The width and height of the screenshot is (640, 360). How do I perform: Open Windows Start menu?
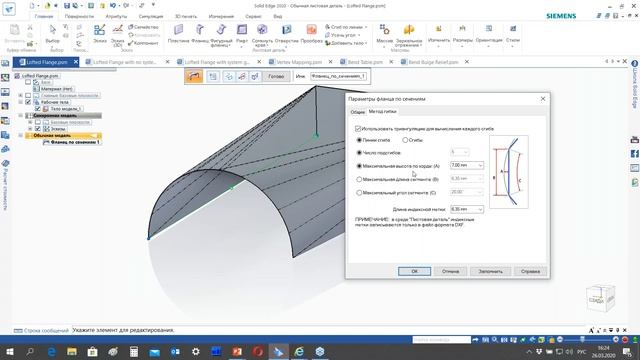tap(10, 351)
